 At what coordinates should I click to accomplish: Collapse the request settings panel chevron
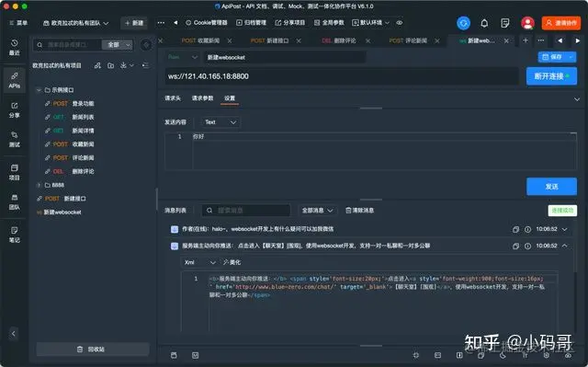point(577,99)
